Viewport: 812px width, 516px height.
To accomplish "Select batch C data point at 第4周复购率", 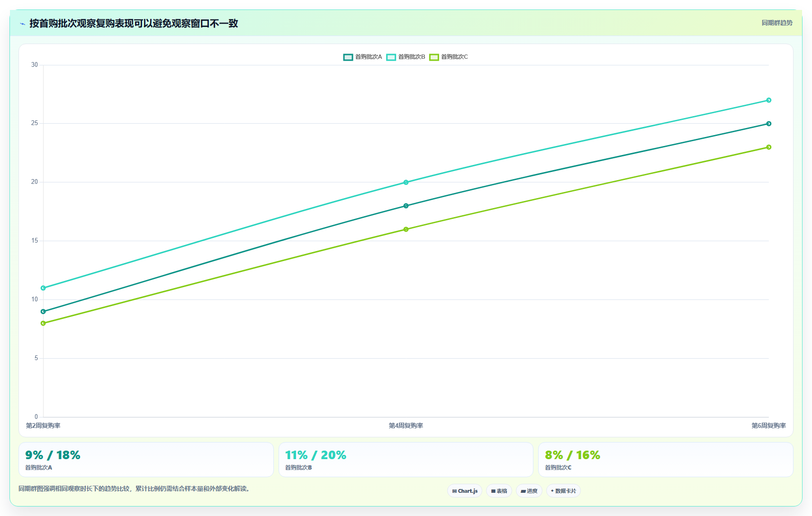I will tap(406, 229).
